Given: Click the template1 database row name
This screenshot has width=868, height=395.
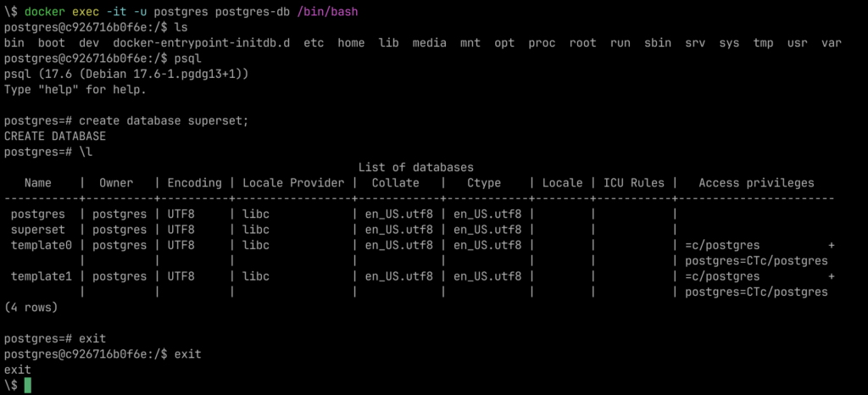Looking at the screenshot, I should [x=42, y=276].
